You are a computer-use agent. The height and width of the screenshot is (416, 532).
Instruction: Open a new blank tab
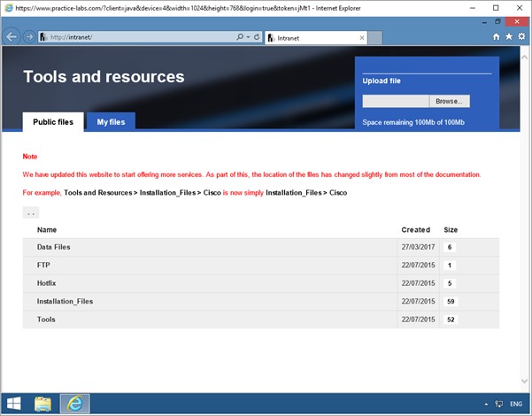point(375,38)
